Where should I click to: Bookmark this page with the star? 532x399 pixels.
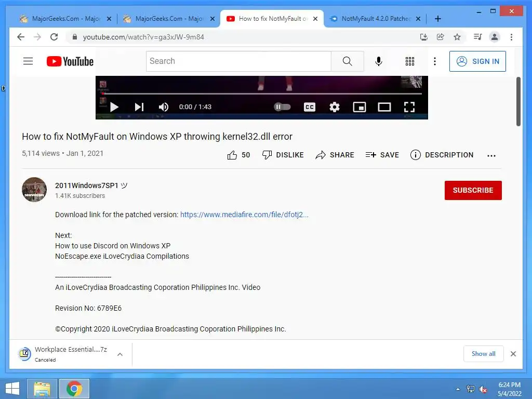point(457,37)
